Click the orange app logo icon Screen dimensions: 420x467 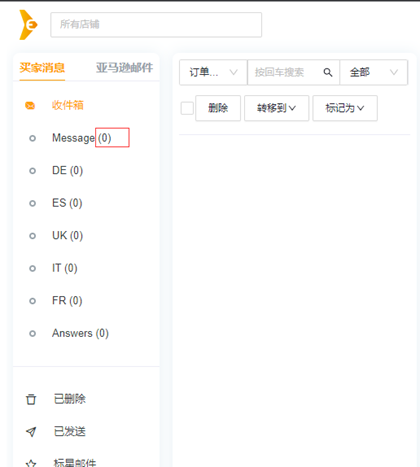point(28,25)
